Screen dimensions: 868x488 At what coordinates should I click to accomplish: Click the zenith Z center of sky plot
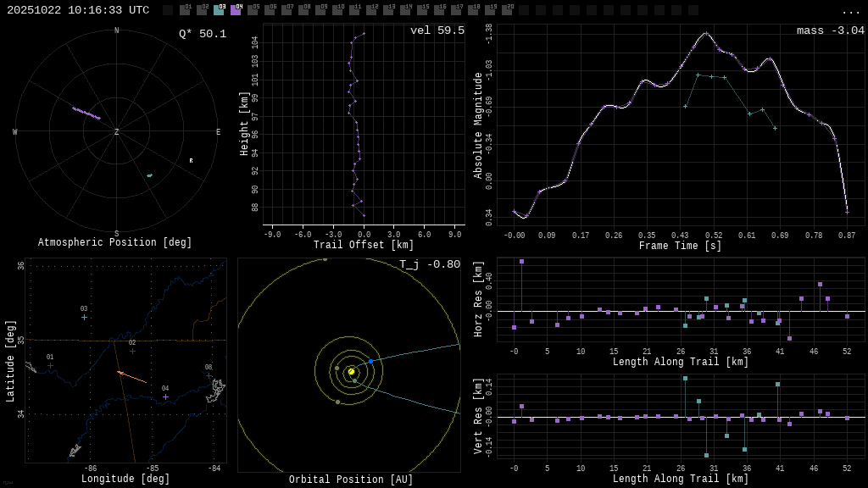[x=117, y=132]
